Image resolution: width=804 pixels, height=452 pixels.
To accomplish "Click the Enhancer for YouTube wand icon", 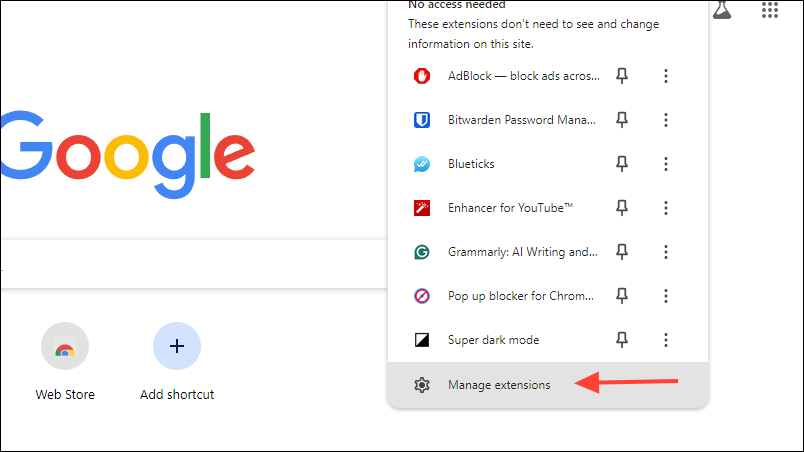I will 421,208.
